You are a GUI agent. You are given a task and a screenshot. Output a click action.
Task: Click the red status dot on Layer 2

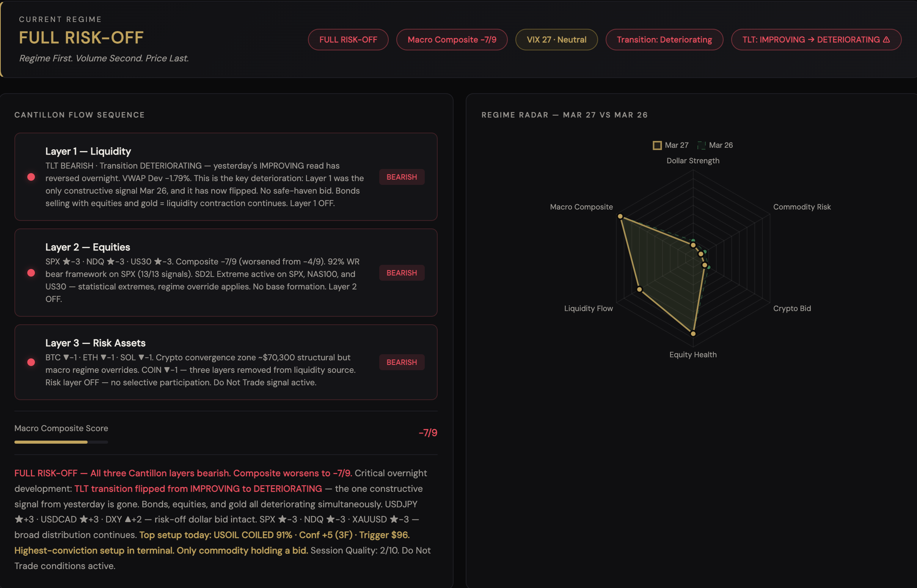(31, 273)
